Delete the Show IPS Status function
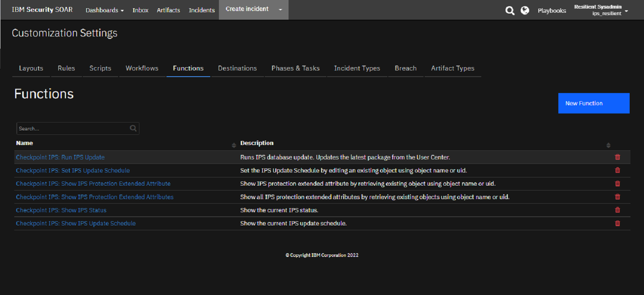The image size is (644, 295). [617, 210]
